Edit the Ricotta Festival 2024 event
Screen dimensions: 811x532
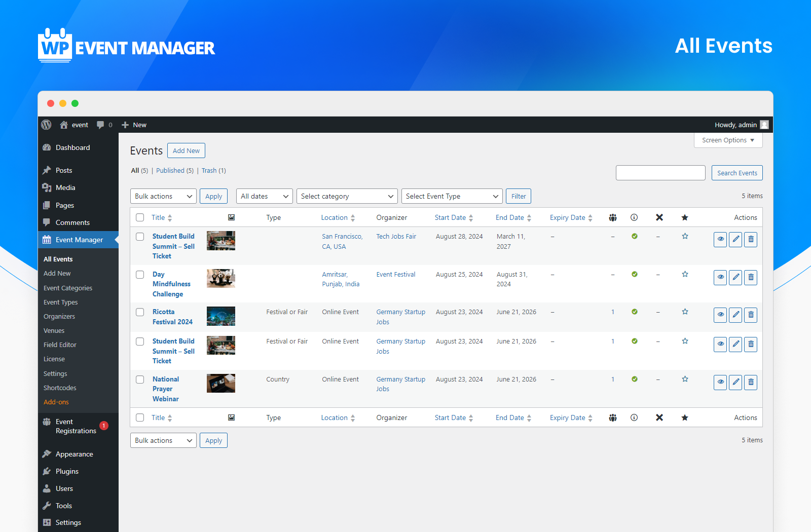pos(735,315)
